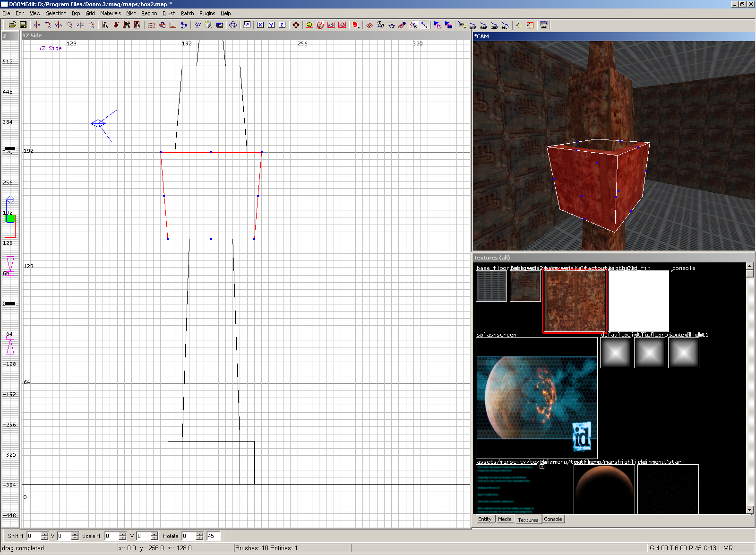This screenshot has height=555, width=756.
Task: Click the XY/Z view cycle icon
Action: 198,25
